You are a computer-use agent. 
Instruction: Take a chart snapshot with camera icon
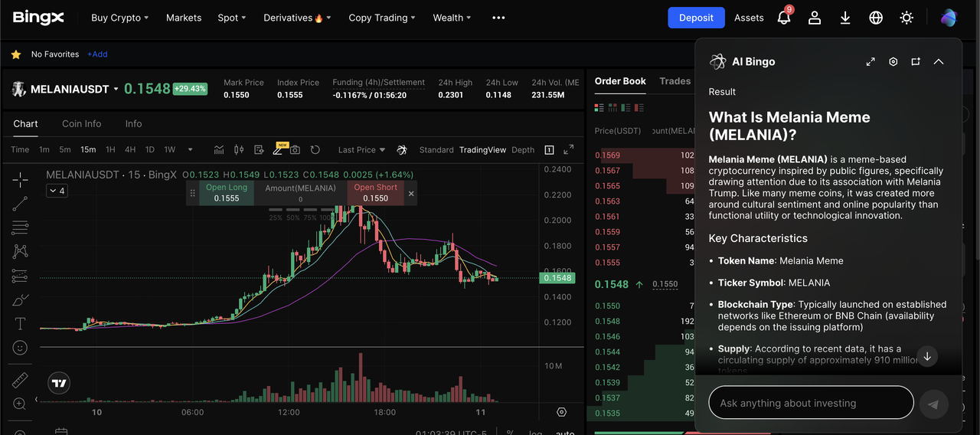tap(295, 150)
